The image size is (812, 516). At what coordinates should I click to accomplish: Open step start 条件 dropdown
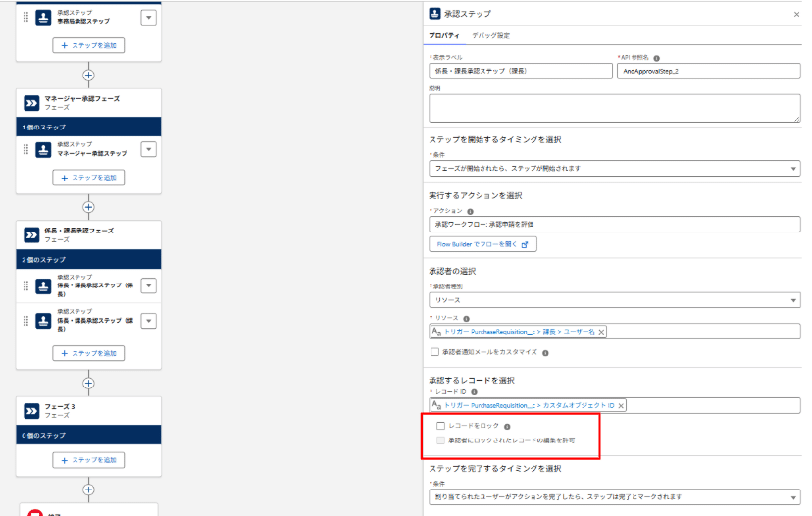[x=615, y=169]
